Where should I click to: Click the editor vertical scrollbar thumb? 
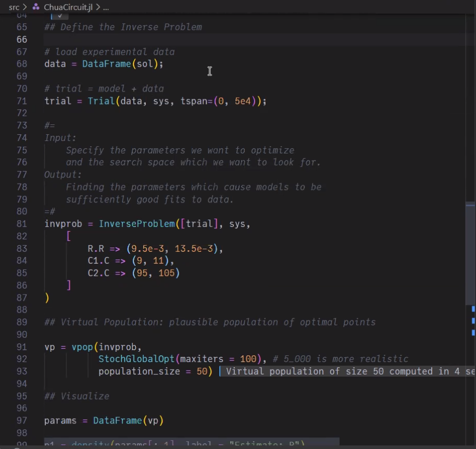(470, 253)
